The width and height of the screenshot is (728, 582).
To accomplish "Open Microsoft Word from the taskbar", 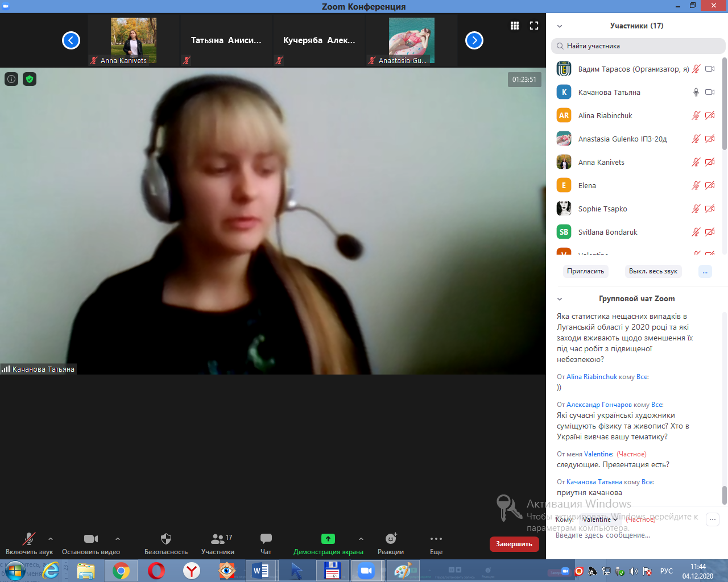I will click(261, 570).
